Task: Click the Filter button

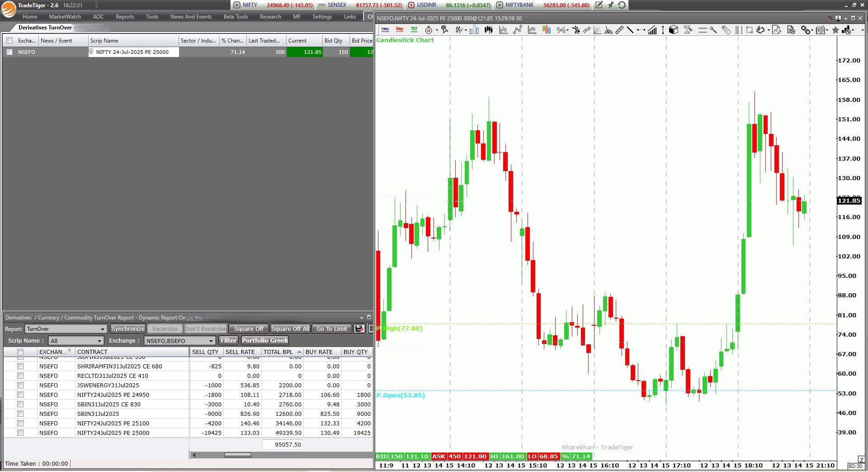Action: click(x=228, y=340)
